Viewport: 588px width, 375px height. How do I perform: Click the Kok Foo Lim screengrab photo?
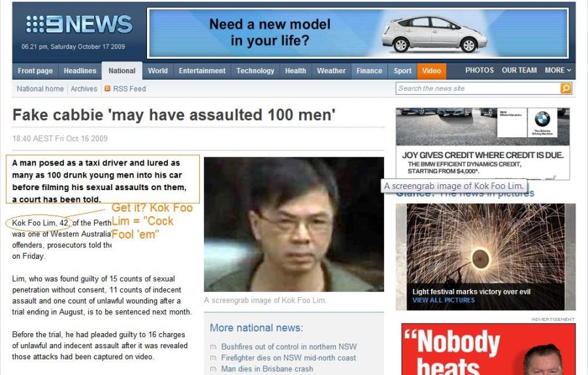[293, 224]
